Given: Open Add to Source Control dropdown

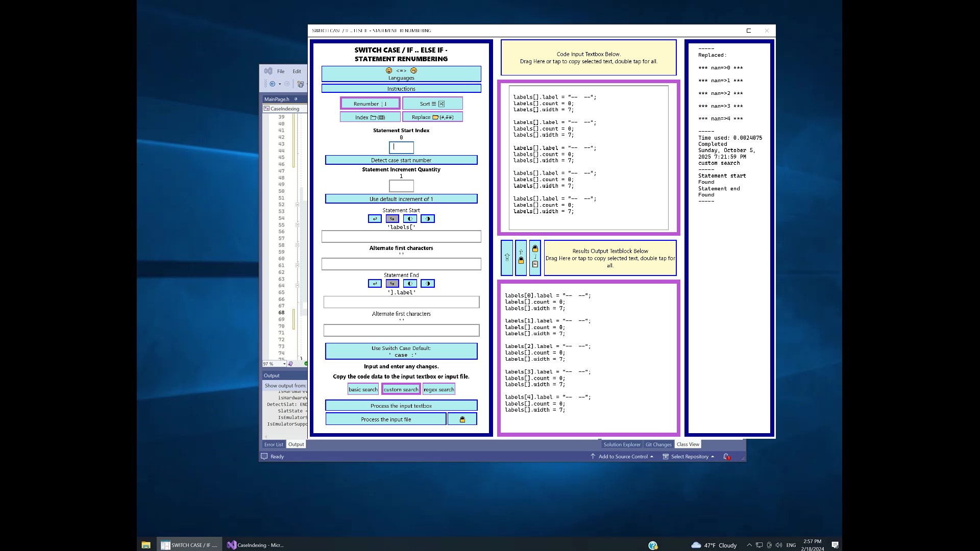Looking at the screenshot, I should click(623, 457).
